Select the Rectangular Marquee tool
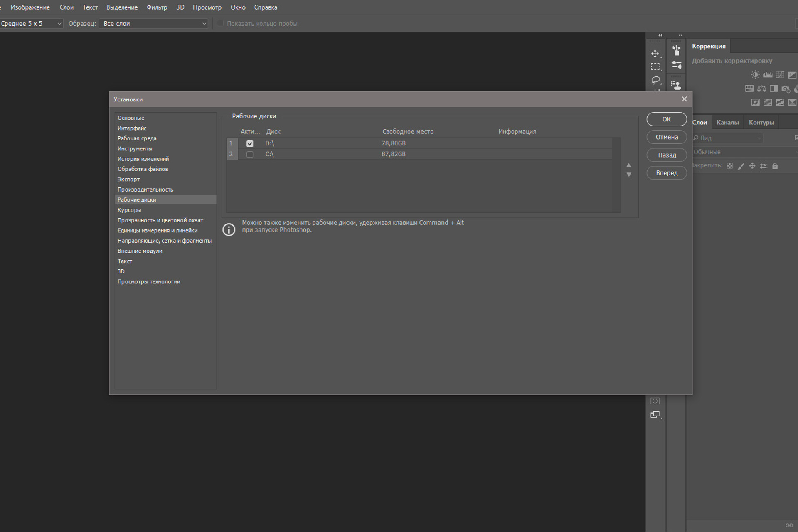 [655, 66]
